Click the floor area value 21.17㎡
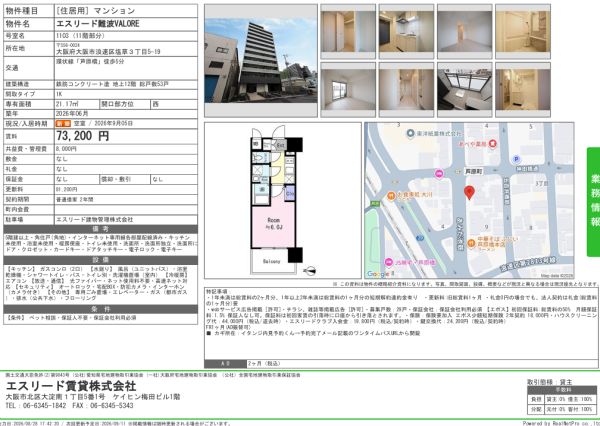The image size is (600, 426). point(68,104)
